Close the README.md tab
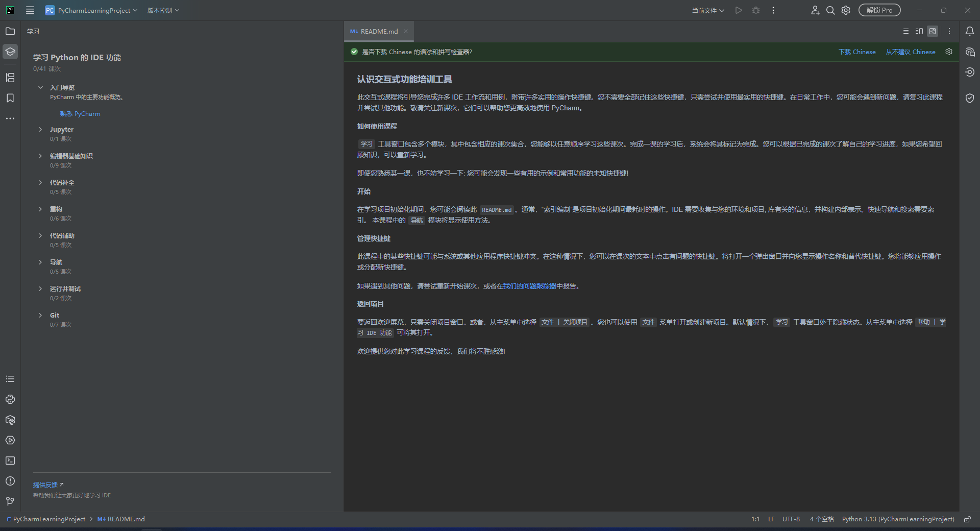Image resolution: width=980 pixels, height=531 pixels. 406,31
